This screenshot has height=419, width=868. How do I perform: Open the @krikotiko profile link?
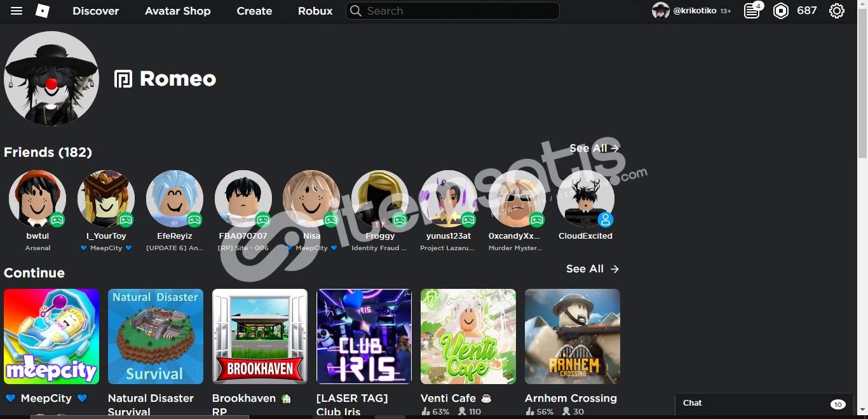tap(696, 11)
